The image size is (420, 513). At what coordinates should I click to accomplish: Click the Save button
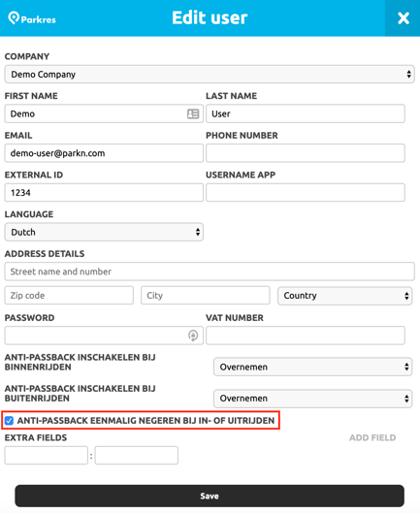(x=210, y=496)
